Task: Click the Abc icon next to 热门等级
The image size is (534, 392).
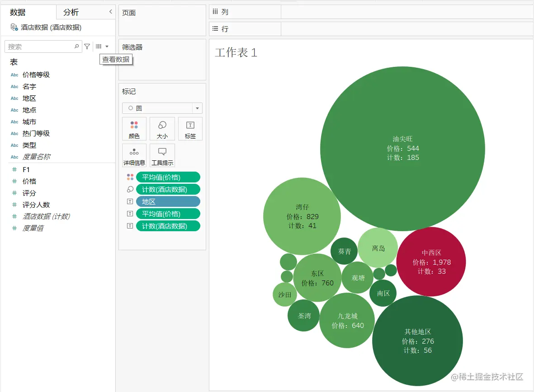Action: 14,133
